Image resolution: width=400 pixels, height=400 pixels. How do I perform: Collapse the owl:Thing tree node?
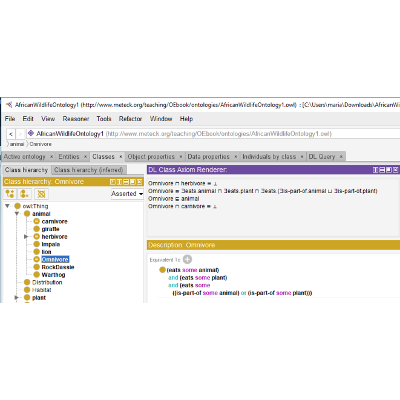7,206
